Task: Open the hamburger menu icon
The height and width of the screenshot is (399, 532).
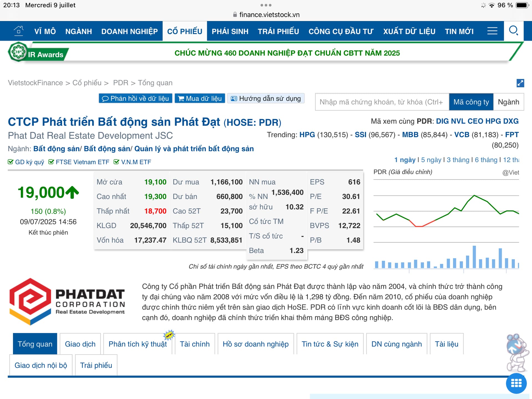Action: [492, 31]
